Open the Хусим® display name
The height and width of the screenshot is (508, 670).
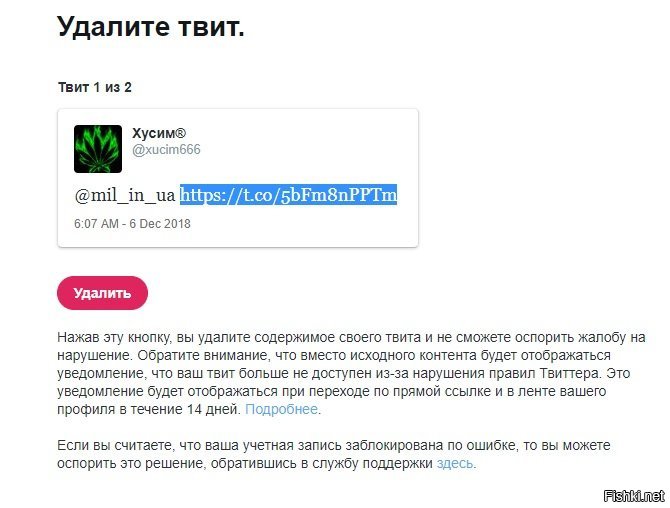159,133
